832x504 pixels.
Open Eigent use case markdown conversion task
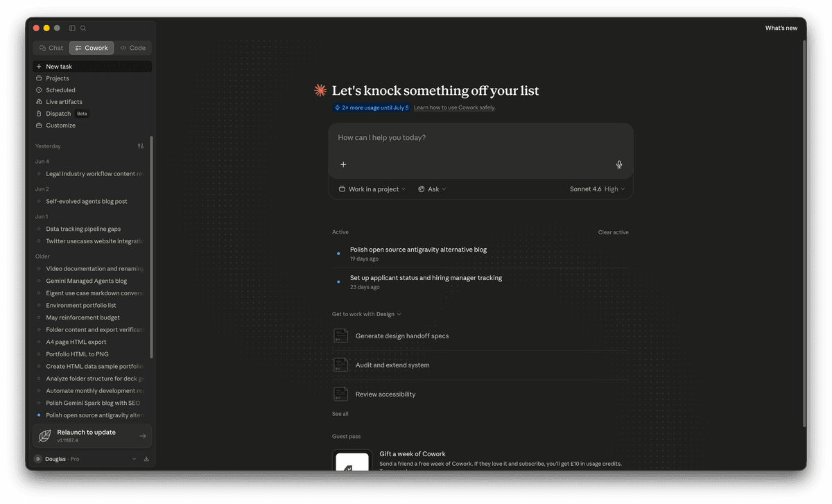[x=91, y=293]
